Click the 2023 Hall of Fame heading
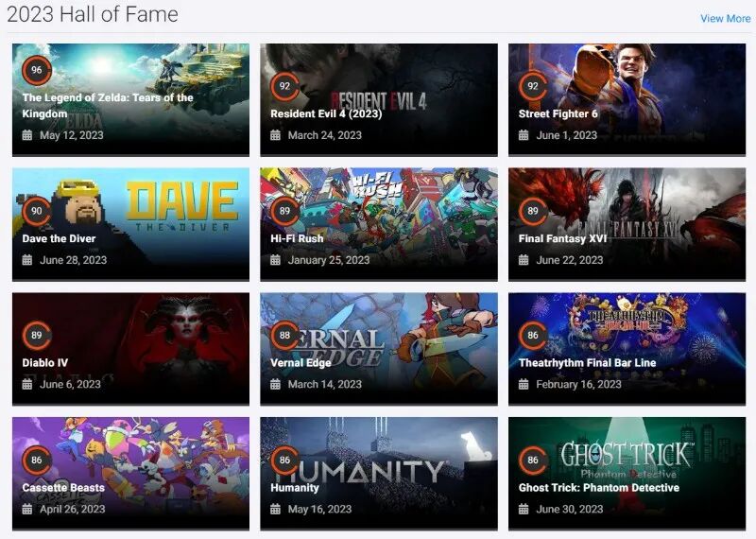The height and width of the screenshot is (539, 756). 93,14
